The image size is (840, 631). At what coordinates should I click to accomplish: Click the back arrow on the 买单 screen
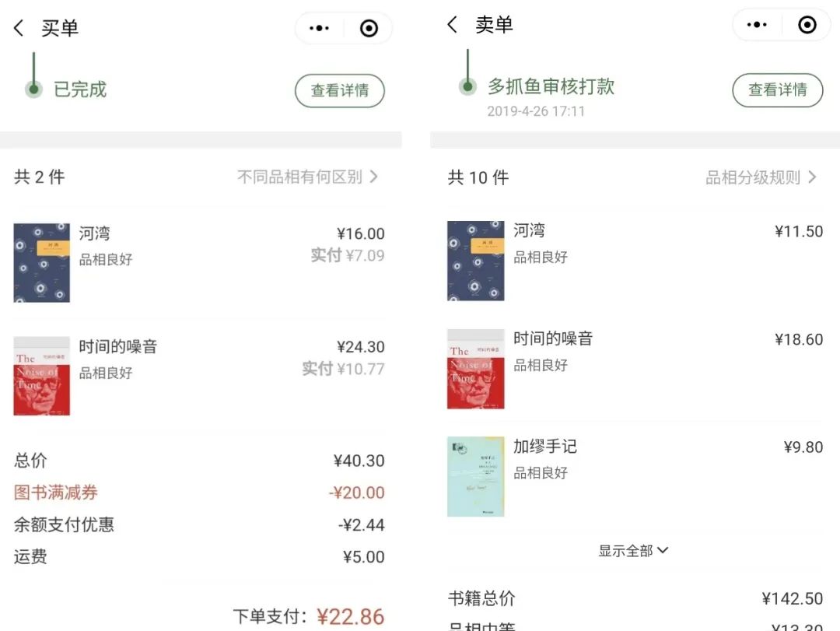coord(19,26)
